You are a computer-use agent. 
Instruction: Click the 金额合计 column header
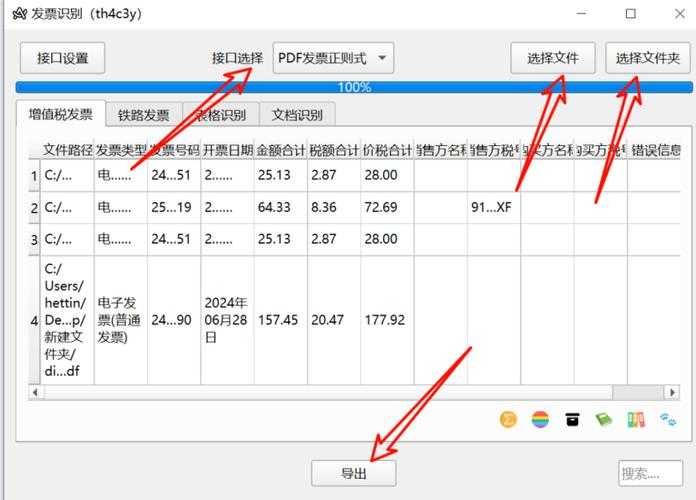[281, 150]
